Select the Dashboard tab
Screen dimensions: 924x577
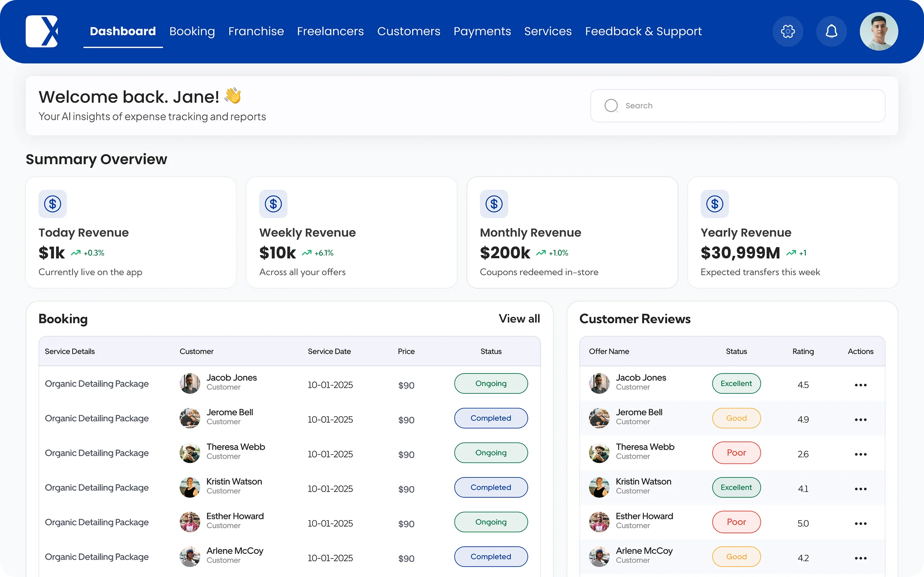pyautogui.click(x=123, y=32)
